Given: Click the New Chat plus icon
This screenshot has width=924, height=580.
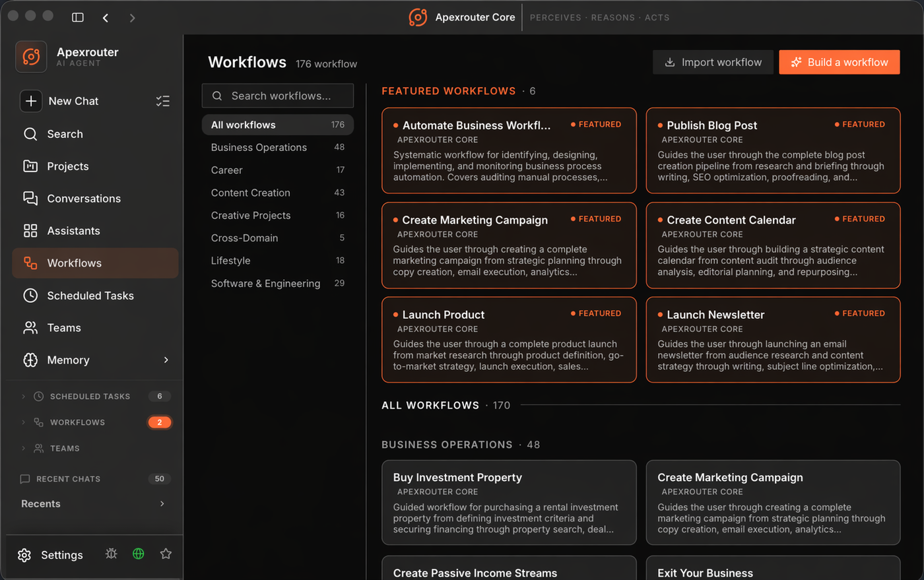Looking at the screenshot, I should click(31, 101).
